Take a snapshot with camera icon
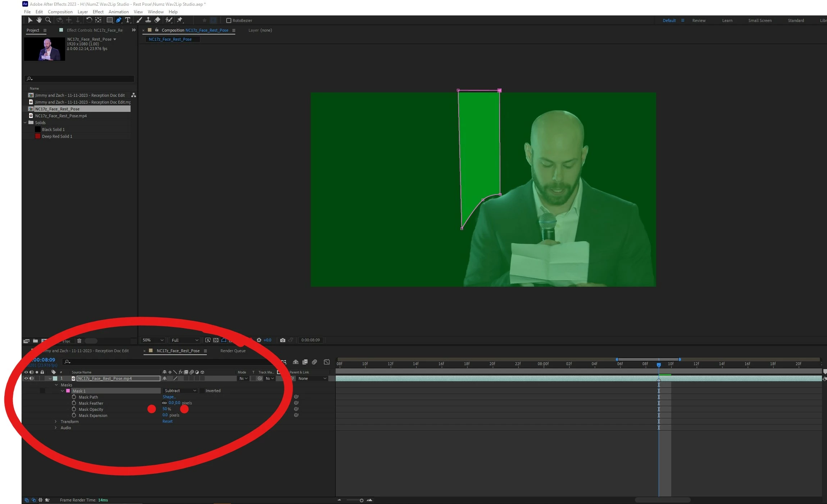 (282, 340)
